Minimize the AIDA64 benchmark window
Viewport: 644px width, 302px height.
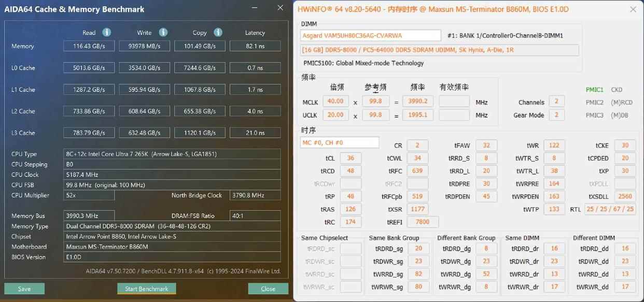254,8
